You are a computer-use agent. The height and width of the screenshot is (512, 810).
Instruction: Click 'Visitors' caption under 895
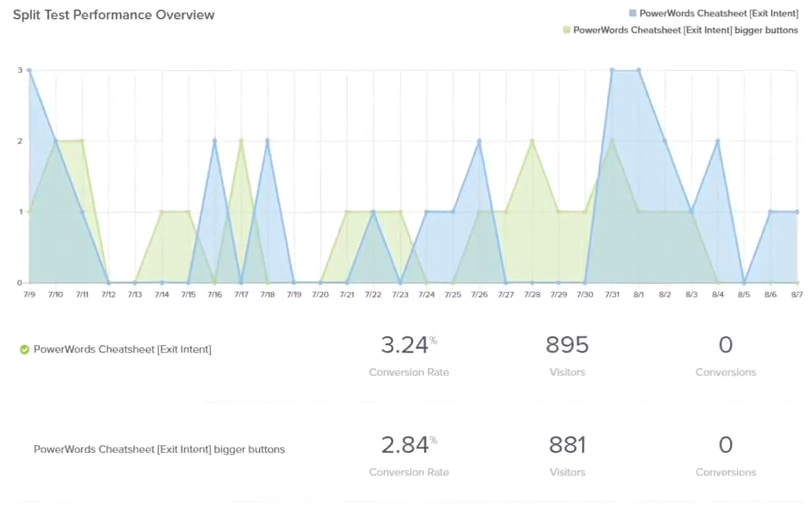(x=567, y=373)
